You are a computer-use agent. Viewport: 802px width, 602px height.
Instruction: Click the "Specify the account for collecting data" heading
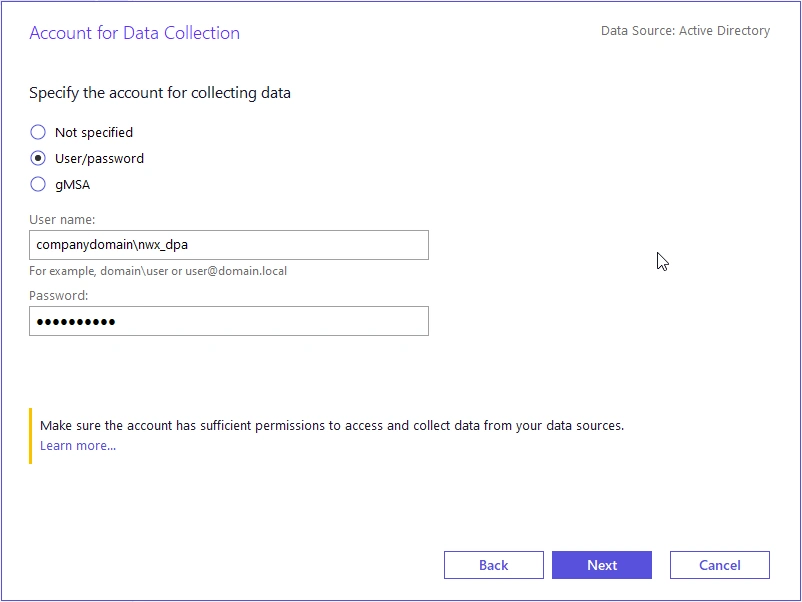[x=160, y=93]
